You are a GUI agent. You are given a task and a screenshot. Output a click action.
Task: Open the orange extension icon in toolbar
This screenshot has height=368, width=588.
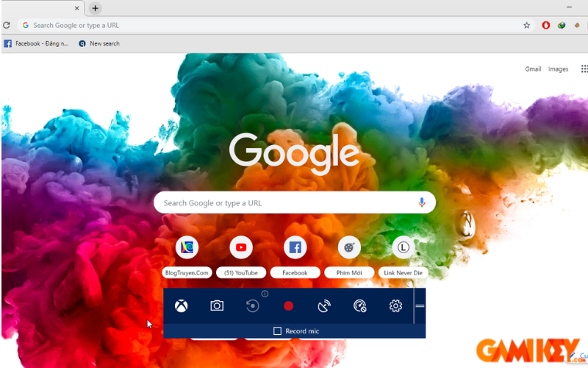pyautogui.click(x=577, y=25)
